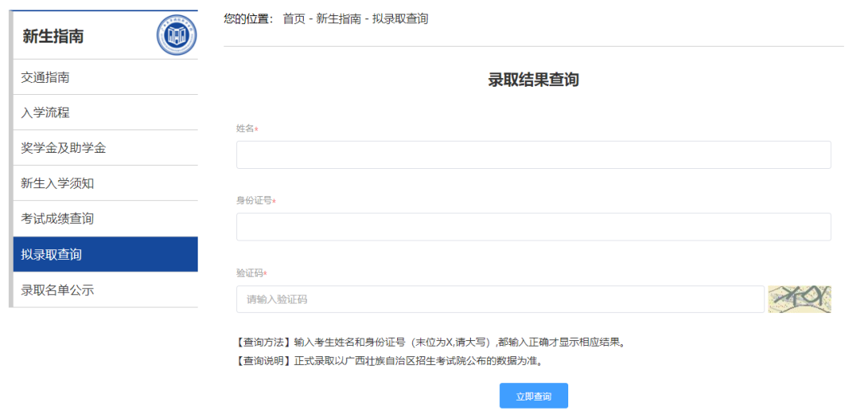Focus the 身份证号 input field
This screenshot has width=868, height=419.
(534, 227)
